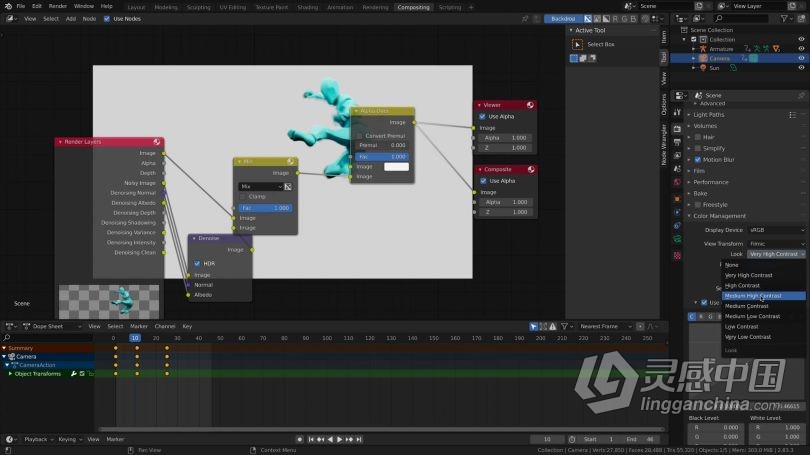This screenshot has width=810, height=455.
Task: Select Medium High Contrast look option
Action: pos(764,296)
